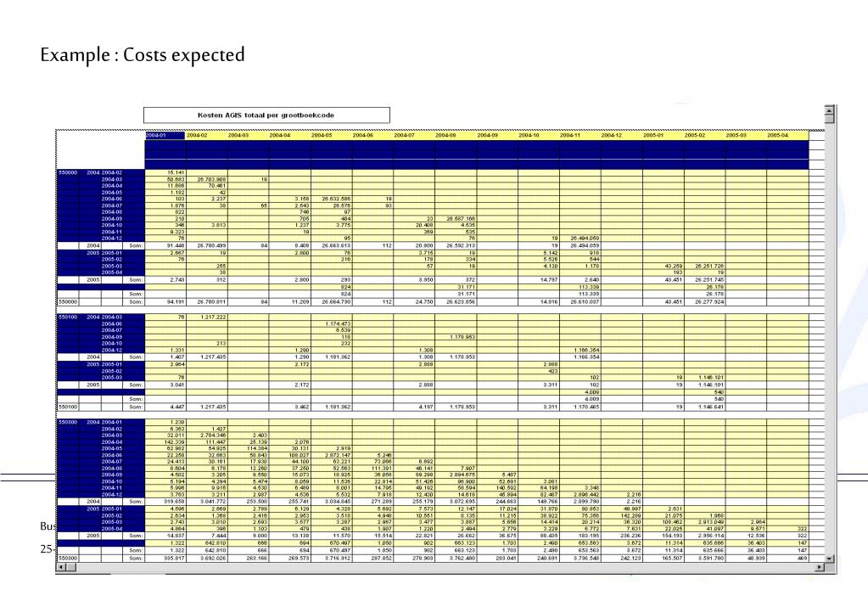Click the total cell 26.780.811

[207, 302]
